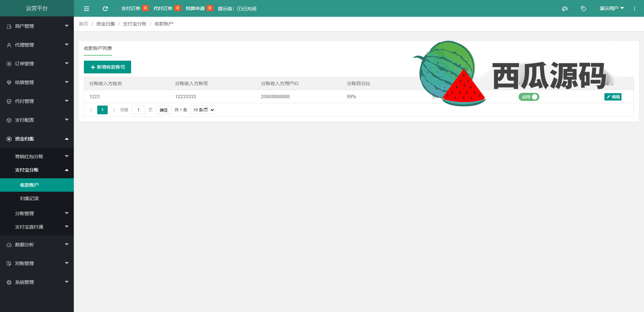Click the account number 12233333 cell
This screenshot has height=312, width=644.
pos(185,97)
